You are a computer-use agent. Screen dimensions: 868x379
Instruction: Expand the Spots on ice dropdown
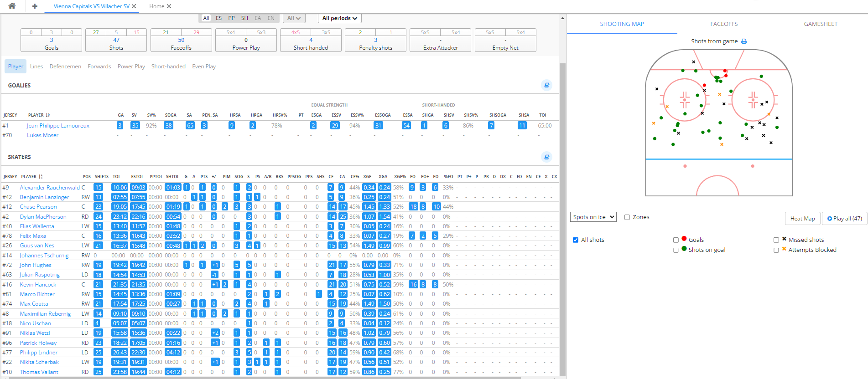(593, 217)
